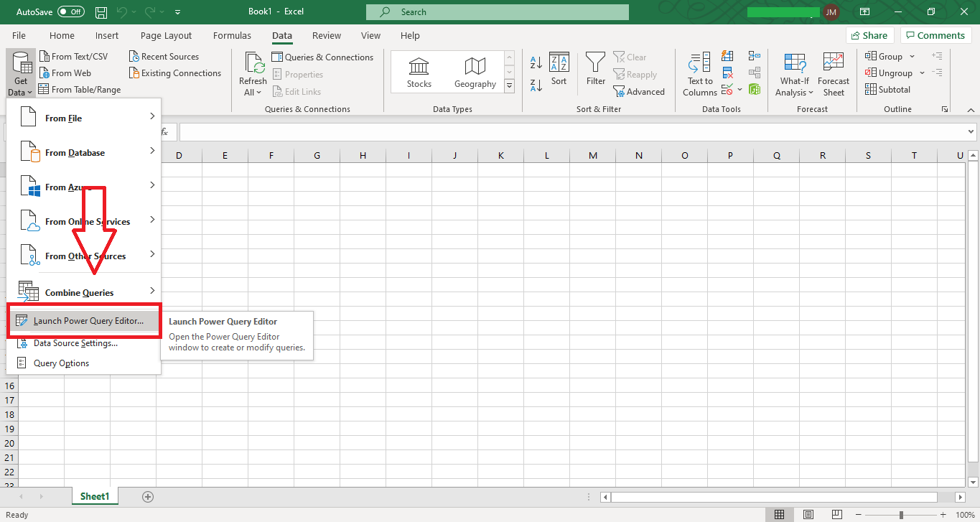Insert the Geography data type

475,73
